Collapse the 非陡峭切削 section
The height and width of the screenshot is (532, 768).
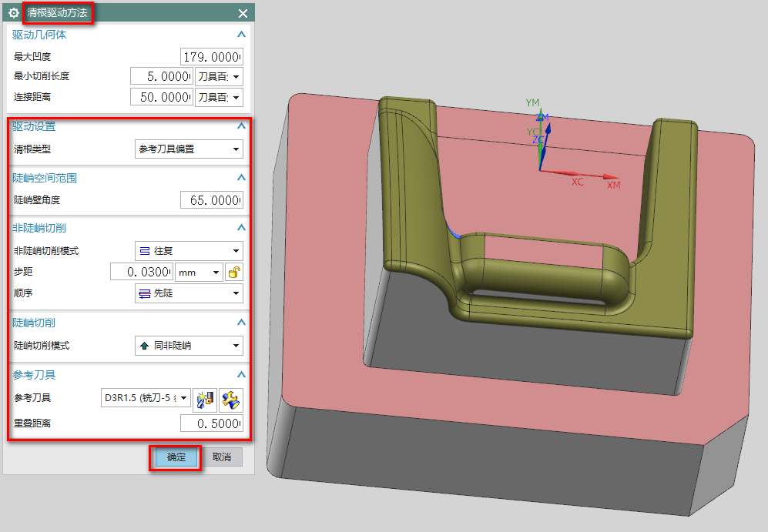(241, 228)
